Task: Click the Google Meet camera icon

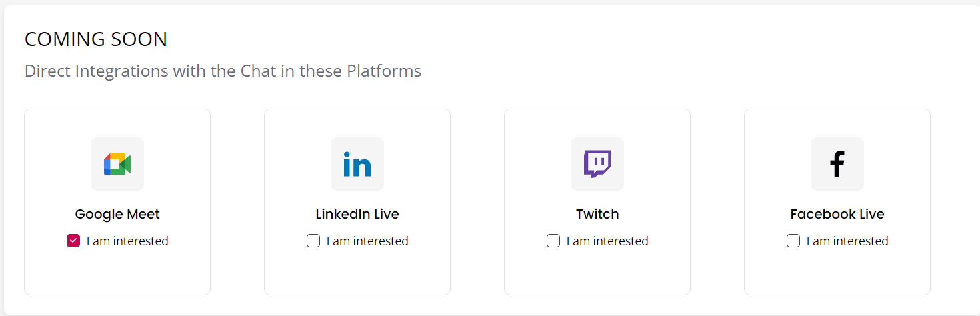Action: click(117, 164)
